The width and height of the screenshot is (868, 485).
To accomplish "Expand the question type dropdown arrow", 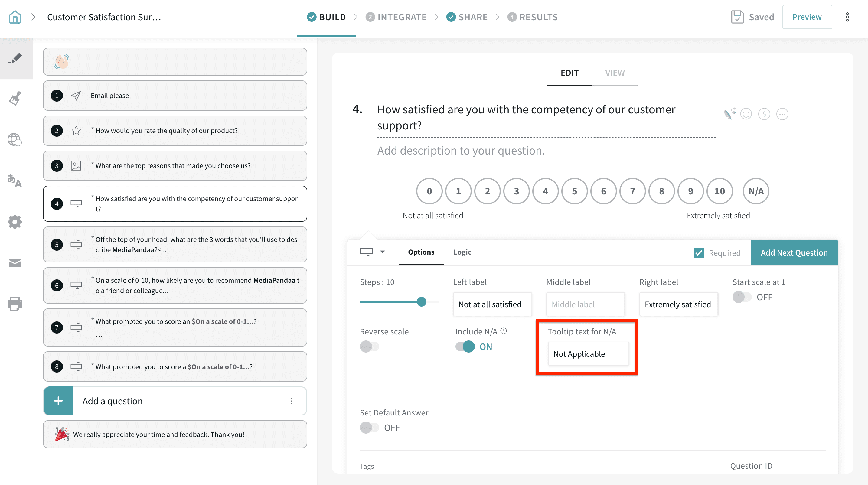I will click(383, 252).
